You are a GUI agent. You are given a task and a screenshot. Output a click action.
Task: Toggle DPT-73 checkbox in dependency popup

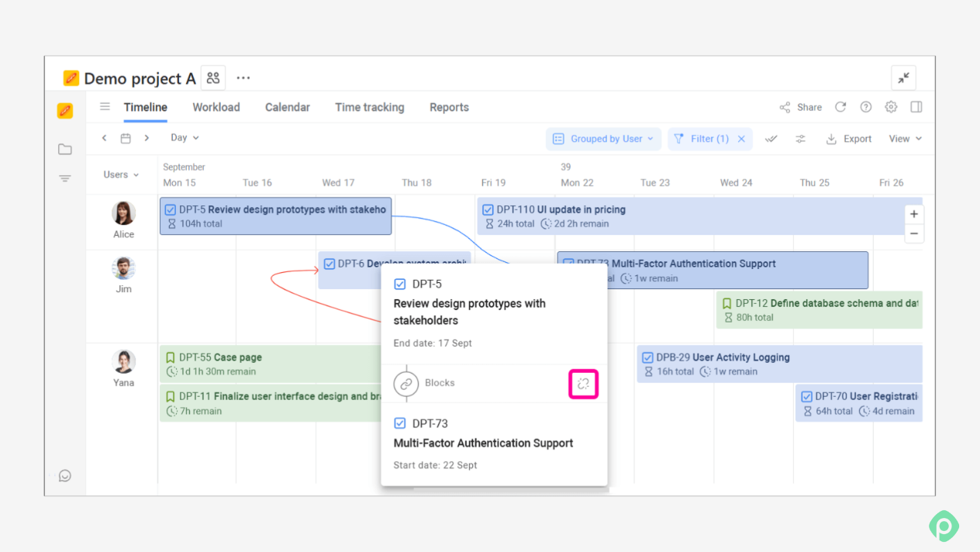click(x=400, y=423)
